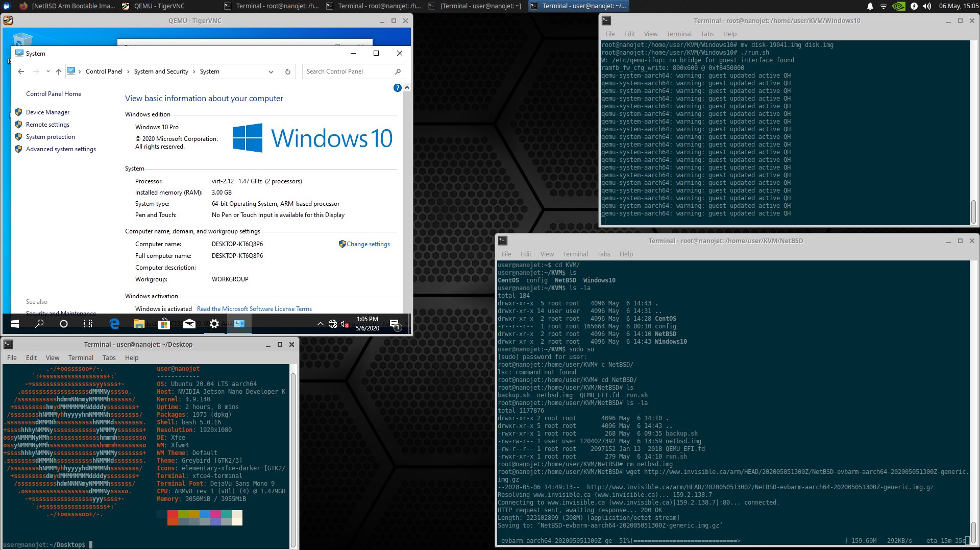Select Task View on the Windows taskbar
The width and height of the screenshot is (980, 550).
tap(88, 324)
